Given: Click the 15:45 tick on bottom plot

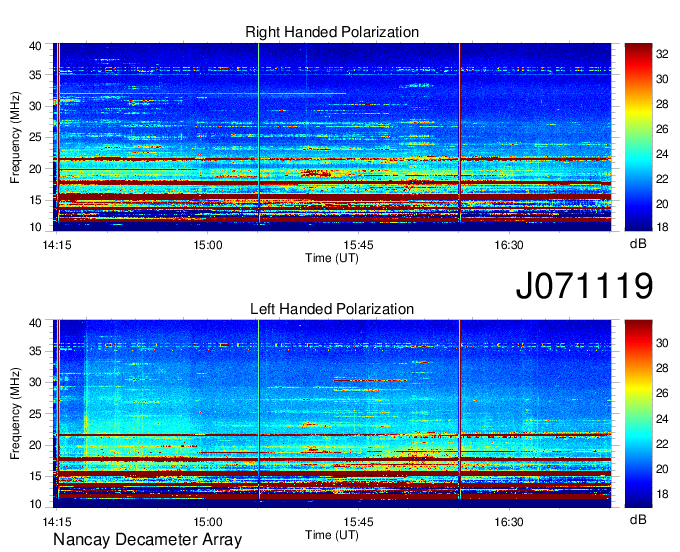Looking at the screenshot, I should click(x=358, y=522).
